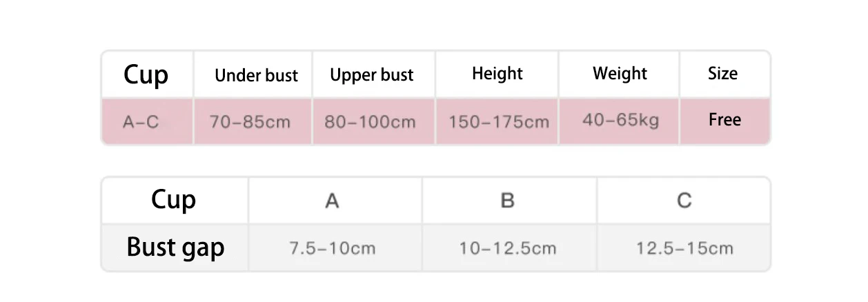Click the Cup label in lower table

(x=173, y=200)
